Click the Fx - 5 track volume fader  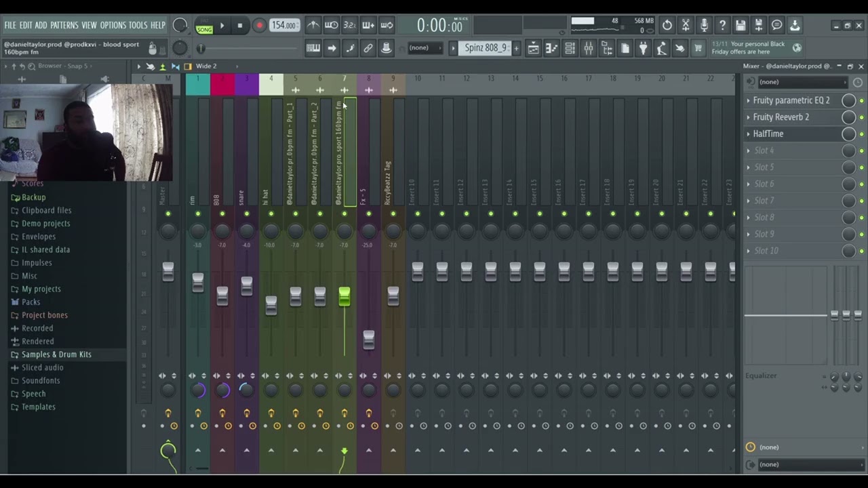click(369, 340)
